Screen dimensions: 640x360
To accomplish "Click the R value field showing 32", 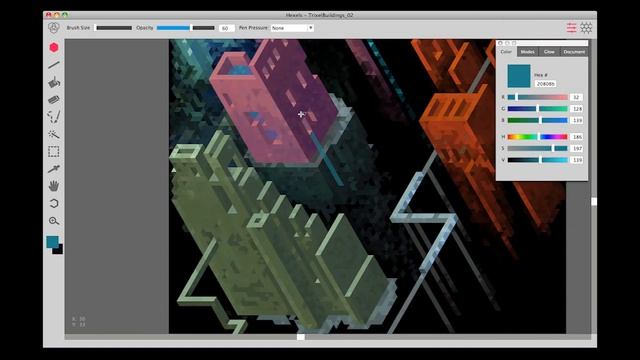I will (576, 97).
